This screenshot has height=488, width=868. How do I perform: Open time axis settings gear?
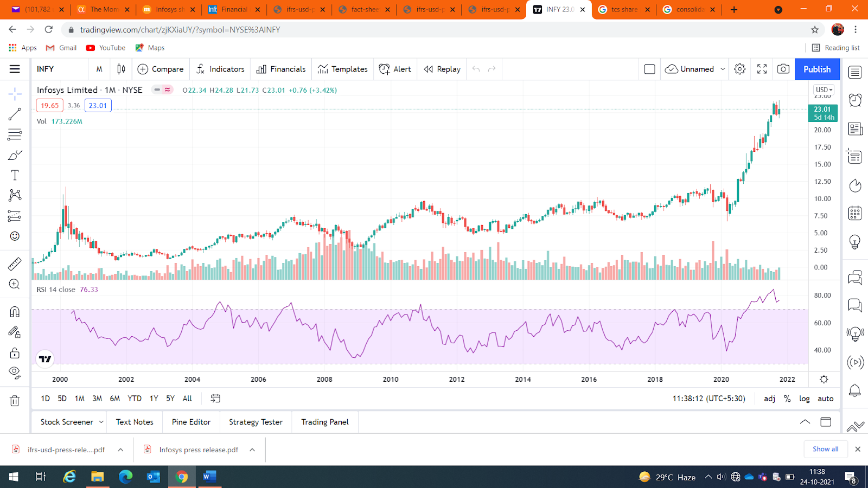[824, 380]
